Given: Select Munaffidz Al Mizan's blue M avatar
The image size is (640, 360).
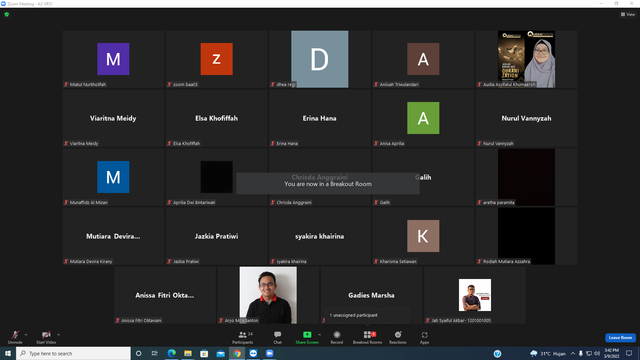Looking at the screenshot, I should [x=113, y=177].
